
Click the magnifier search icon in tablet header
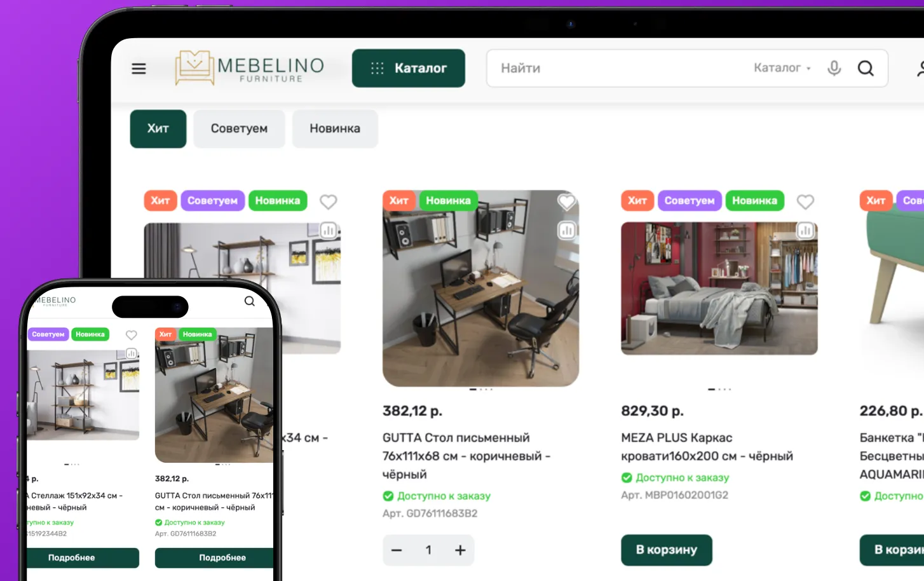[x=866, y=68]
